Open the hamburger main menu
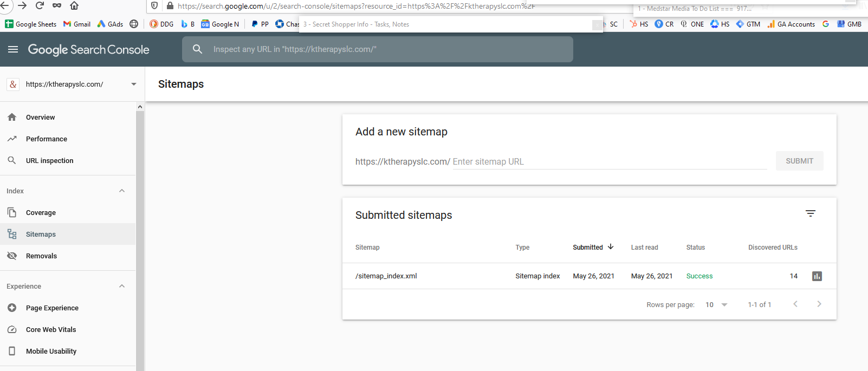 tap(13, 49)
